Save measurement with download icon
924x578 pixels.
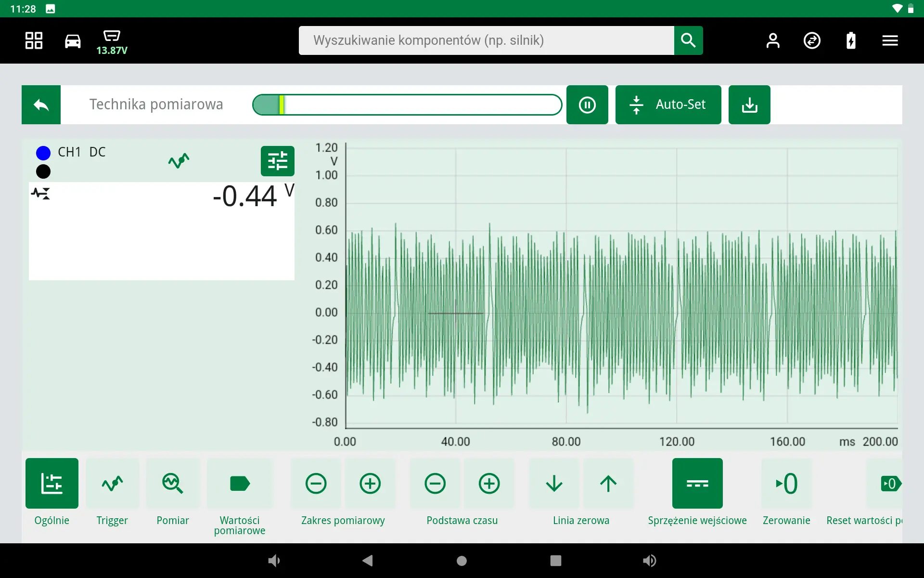coord(749,105)
